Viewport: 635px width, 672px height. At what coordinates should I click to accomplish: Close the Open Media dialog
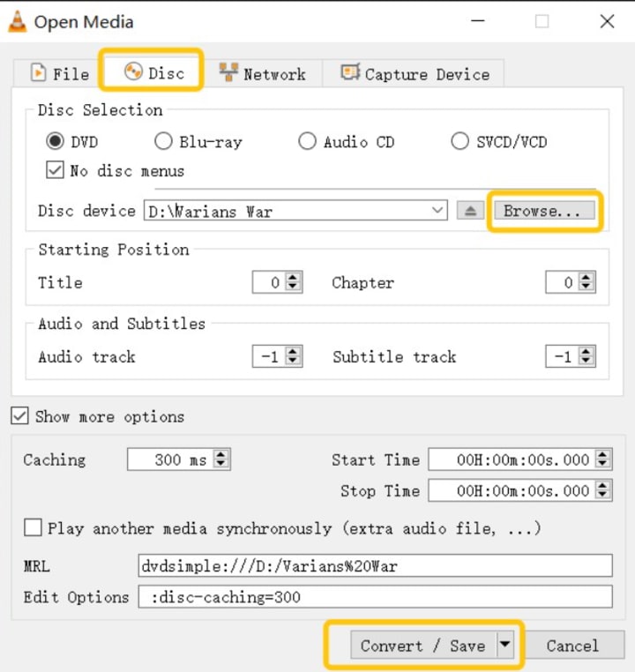pyautogui.click(x=607, y=21)
